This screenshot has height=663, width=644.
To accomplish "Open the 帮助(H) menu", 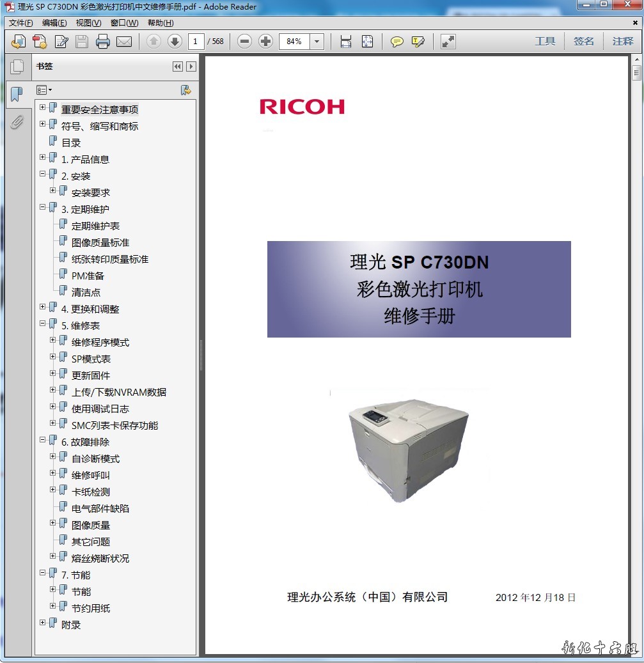I will pyautogui.click(x=160, y=23).
